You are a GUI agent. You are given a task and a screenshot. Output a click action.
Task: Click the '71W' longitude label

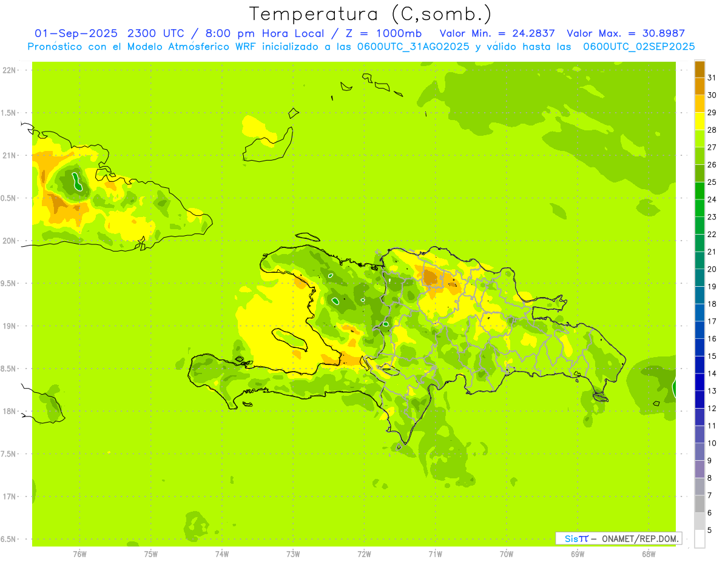(435, 554)
